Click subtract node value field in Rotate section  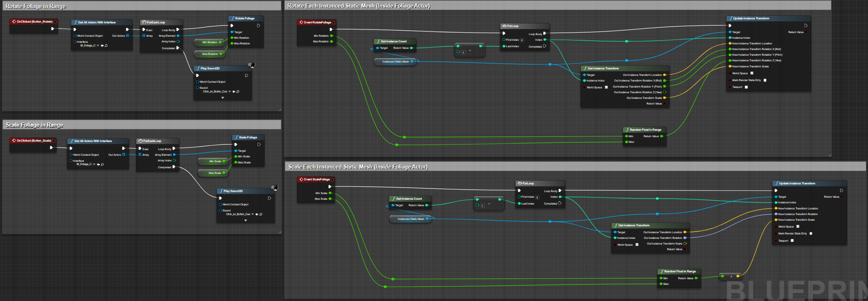coord(463,52)
